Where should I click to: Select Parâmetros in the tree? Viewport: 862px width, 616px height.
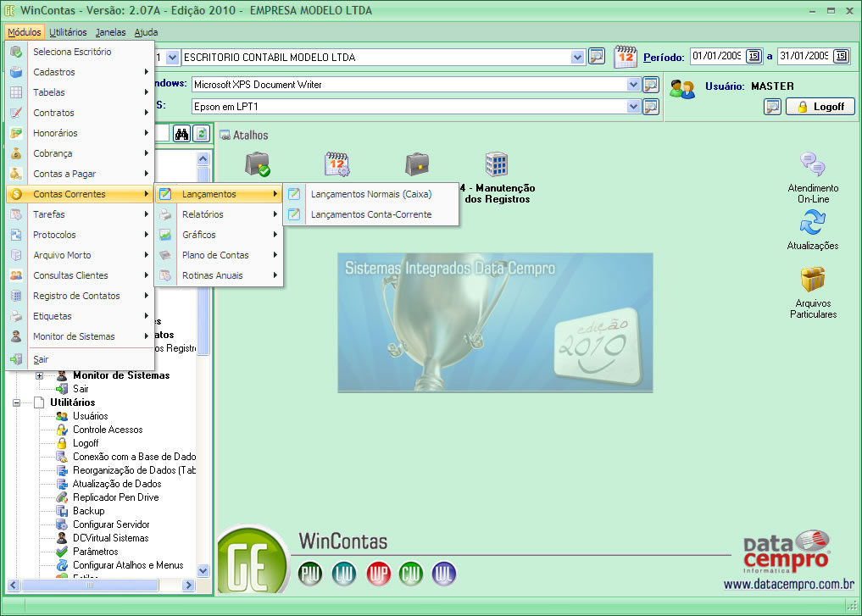[x=95, y=552]
